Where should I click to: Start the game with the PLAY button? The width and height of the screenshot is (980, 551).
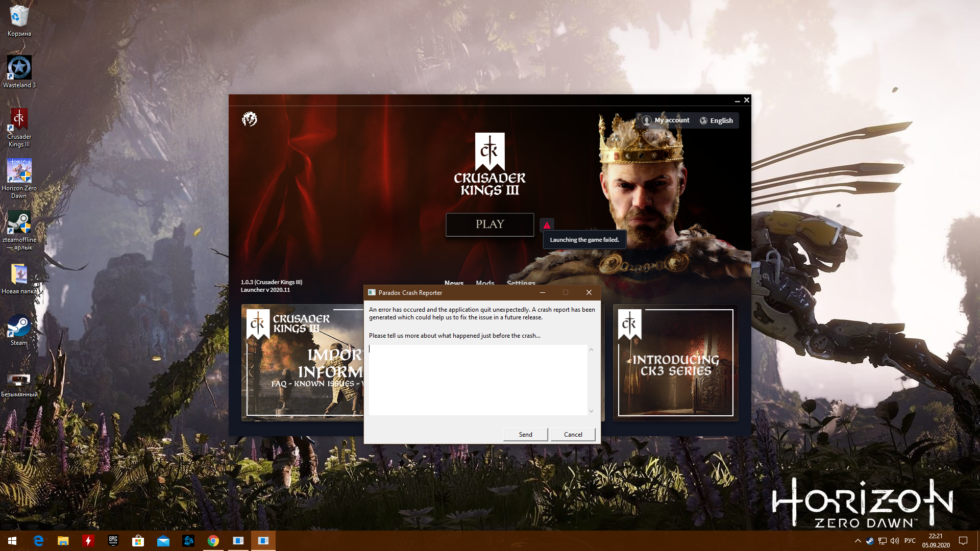489,224
